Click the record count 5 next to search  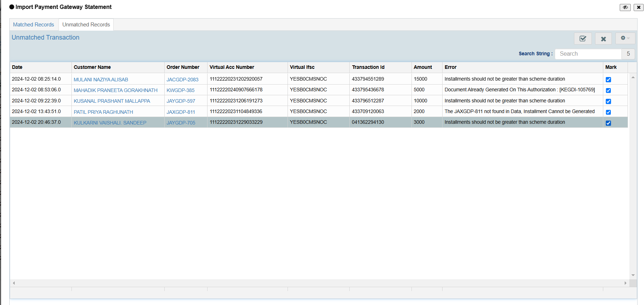[x=628, y=54]
